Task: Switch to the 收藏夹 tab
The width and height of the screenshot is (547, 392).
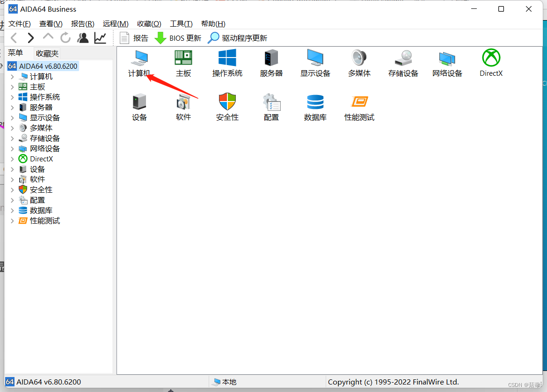Action: click(x=47, y=53)
